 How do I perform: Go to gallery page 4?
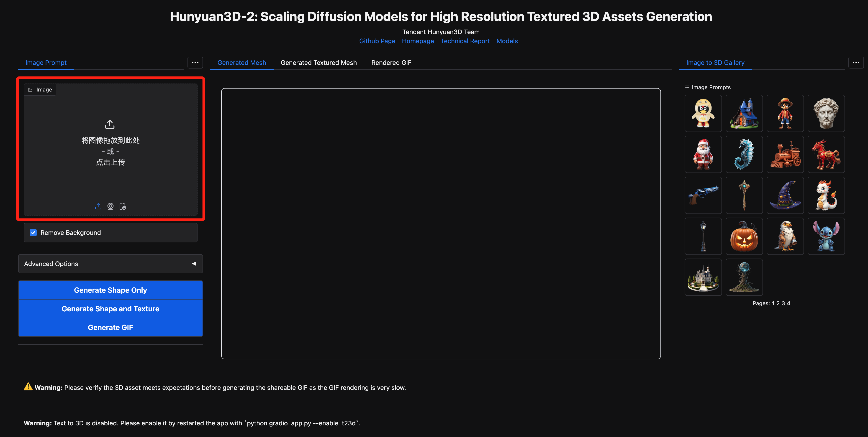point(788,303)
